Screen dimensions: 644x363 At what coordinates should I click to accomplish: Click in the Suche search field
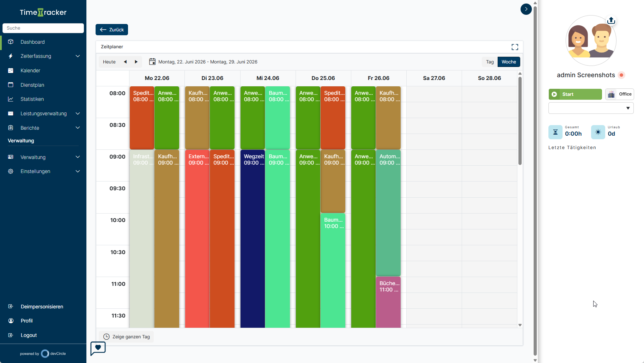(x=43, y=28)
